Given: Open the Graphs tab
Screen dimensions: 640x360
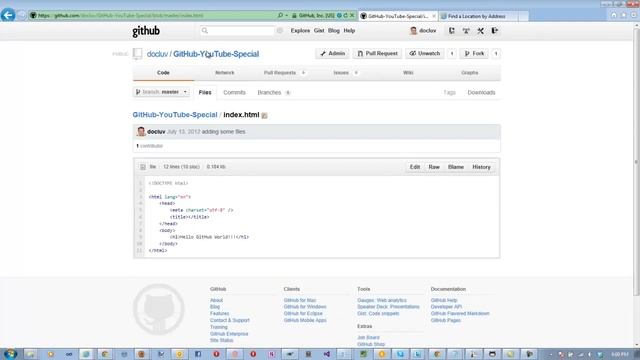Looking at the screenshot, I should 469,73.
